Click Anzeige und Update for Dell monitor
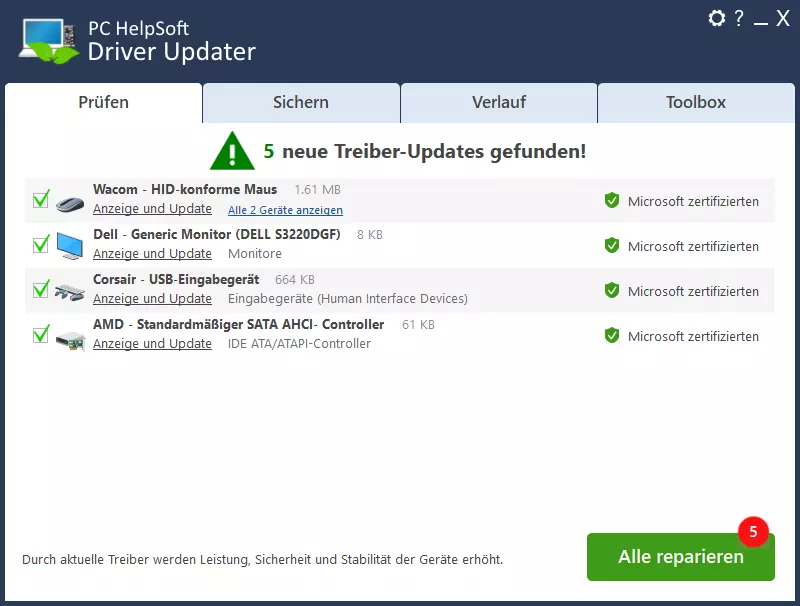Screen dimensions: 800x606 (x=152, y=254)
